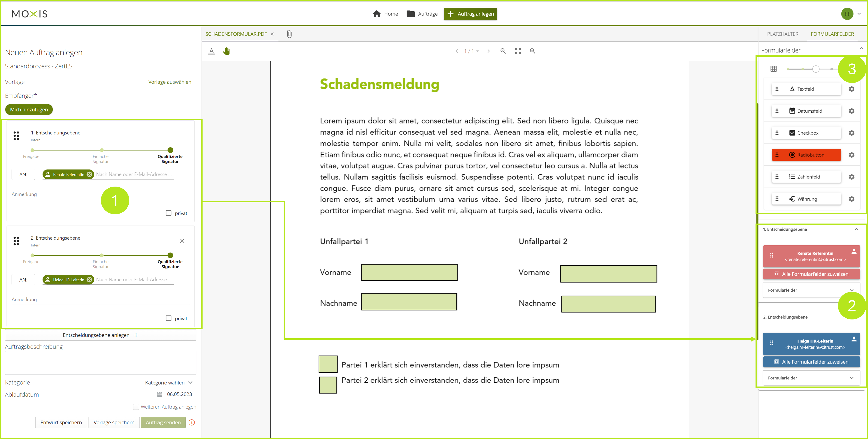Click the Auftragsbeschreibung text field
Screen dimensions: 868x439
[100, 363]
